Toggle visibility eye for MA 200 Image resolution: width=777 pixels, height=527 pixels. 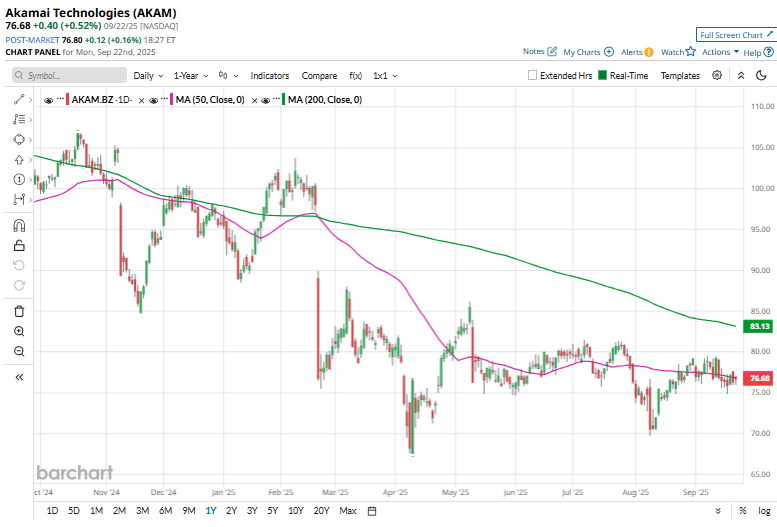(x=266, y=101)
